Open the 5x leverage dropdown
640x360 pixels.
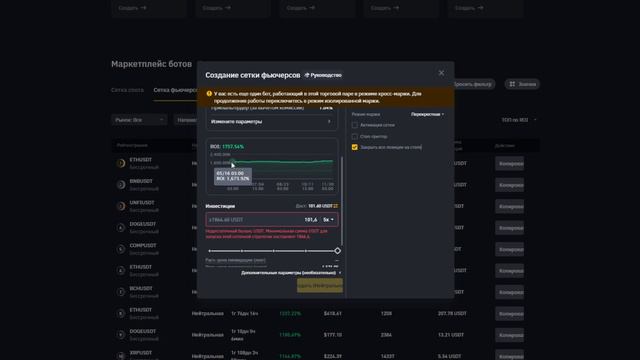pyautogui.click(x=328, y=220)
